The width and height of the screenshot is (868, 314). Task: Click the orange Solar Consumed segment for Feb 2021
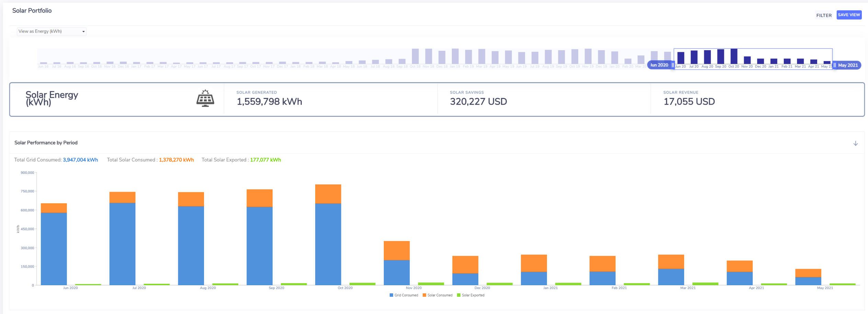602,264
